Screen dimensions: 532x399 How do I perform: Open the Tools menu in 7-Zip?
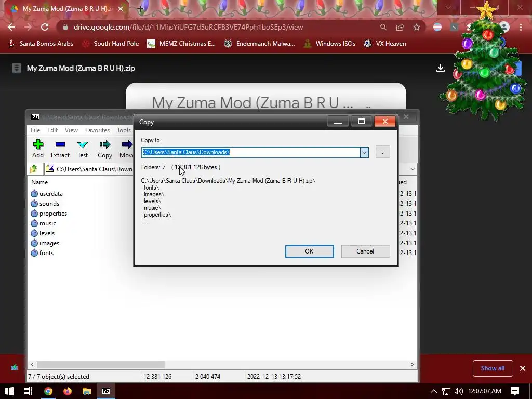pos(124,130)
